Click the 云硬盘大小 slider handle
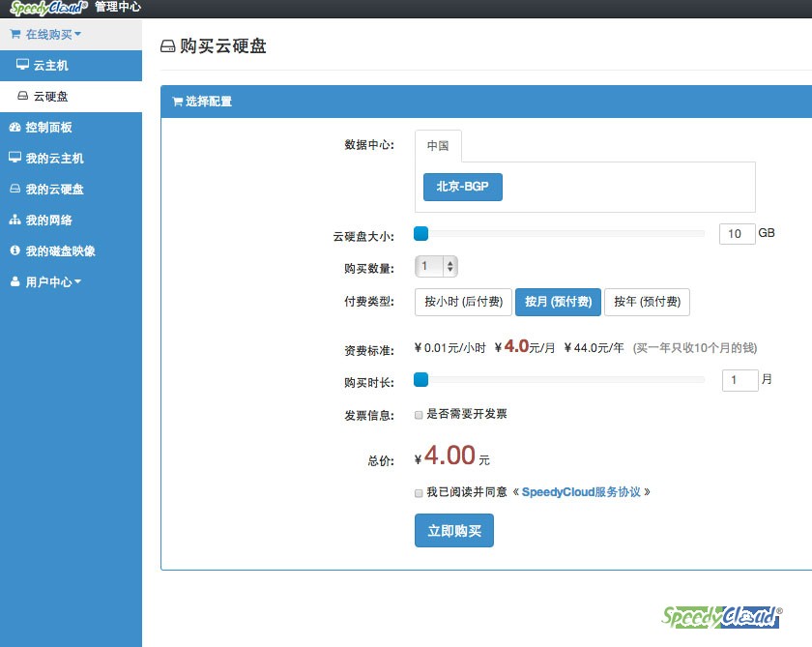The image size is (812, 647). pos(421,234)
